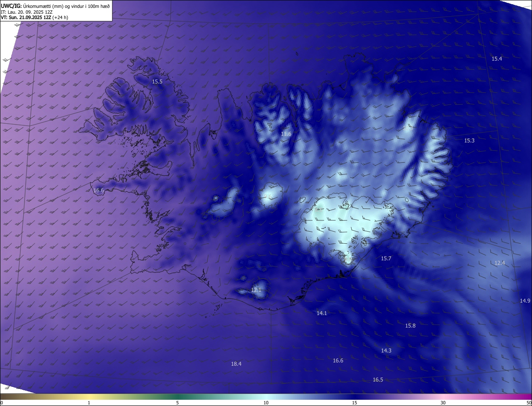Select the 'VT: Sun. 21.09.2025 12Z (+24 h)' line
532x406 pixels.
point(34,17)
